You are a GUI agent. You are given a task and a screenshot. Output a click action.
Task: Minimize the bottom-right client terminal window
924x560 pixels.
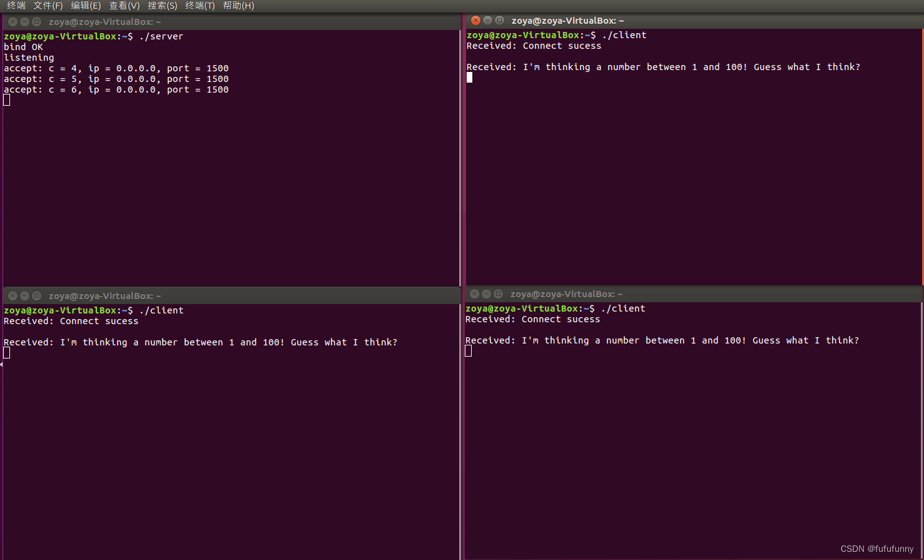[x=486, y=294]
